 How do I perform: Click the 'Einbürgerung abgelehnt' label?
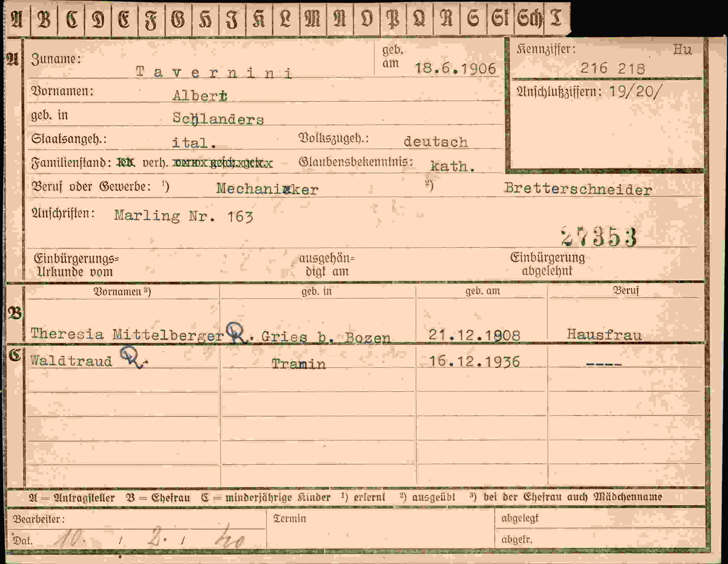[547, 264]
